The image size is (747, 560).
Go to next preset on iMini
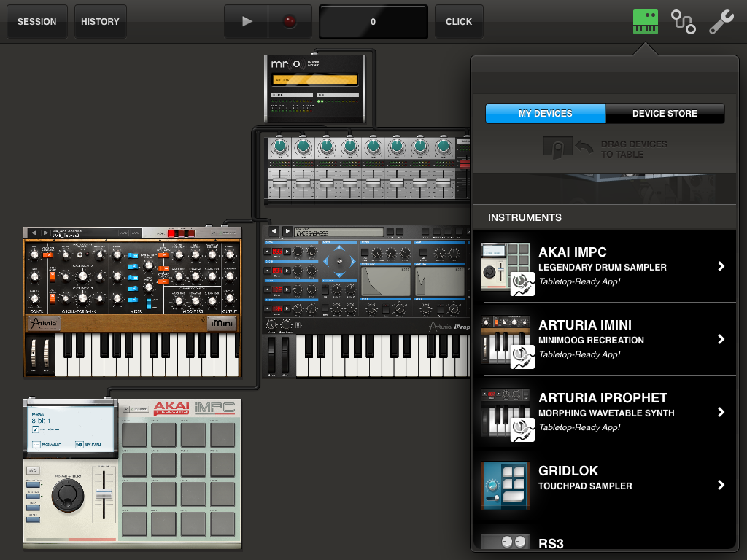click(45, 233)
